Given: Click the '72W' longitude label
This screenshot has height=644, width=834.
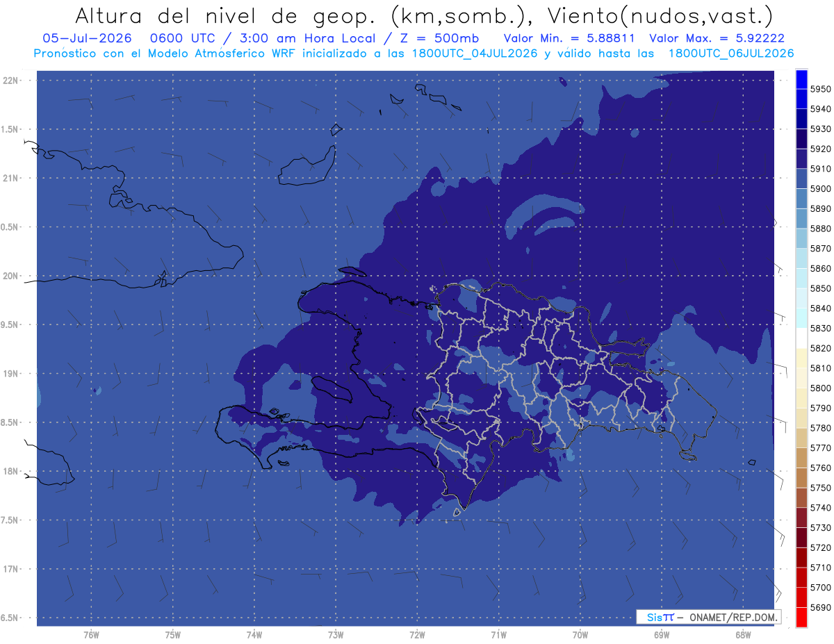Looking at the screenshot, I should 417,635.
